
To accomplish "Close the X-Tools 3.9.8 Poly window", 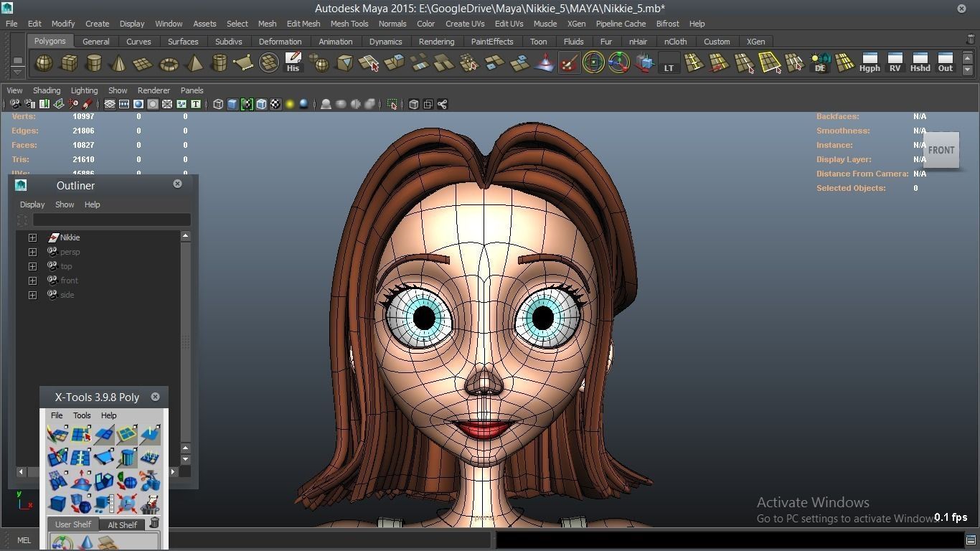I will (x=155, y=397).
